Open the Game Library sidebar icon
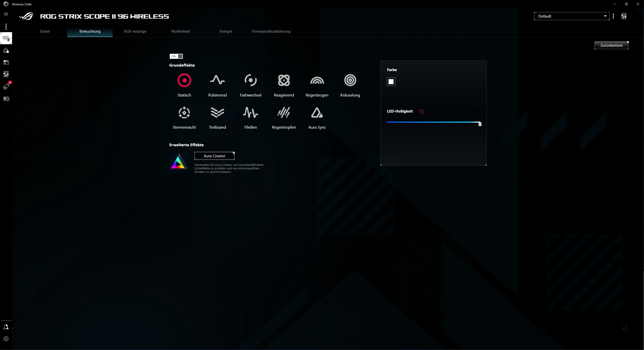 click(6, 62)
